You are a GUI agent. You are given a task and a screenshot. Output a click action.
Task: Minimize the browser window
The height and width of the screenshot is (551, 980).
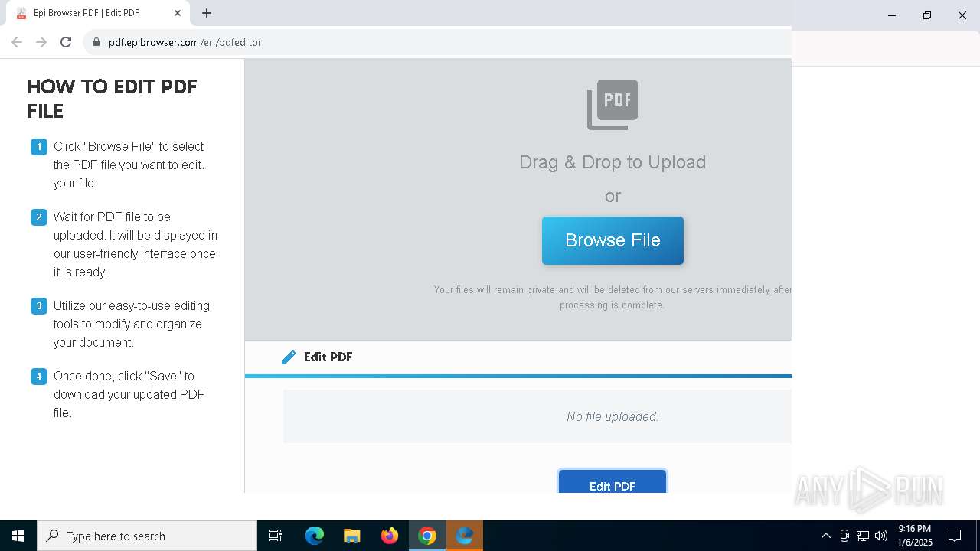892,15
